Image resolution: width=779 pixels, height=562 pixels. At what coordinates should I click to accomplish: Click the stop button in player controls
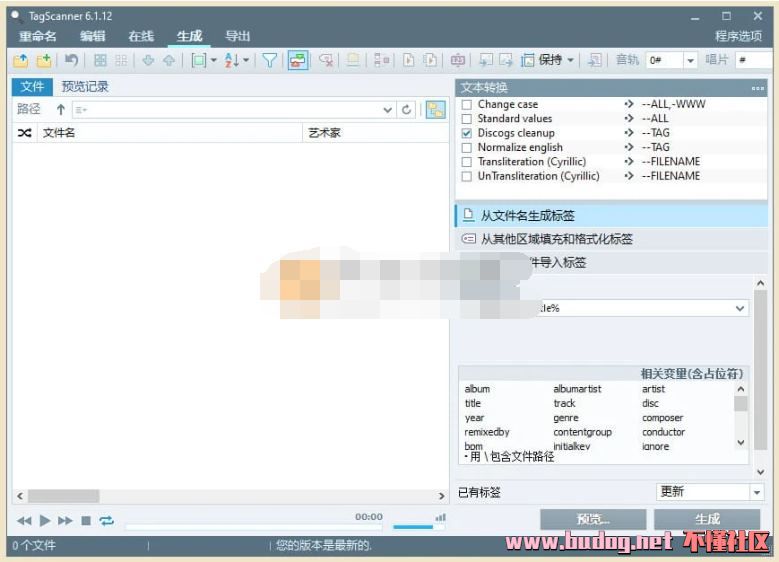click(86, 520)
